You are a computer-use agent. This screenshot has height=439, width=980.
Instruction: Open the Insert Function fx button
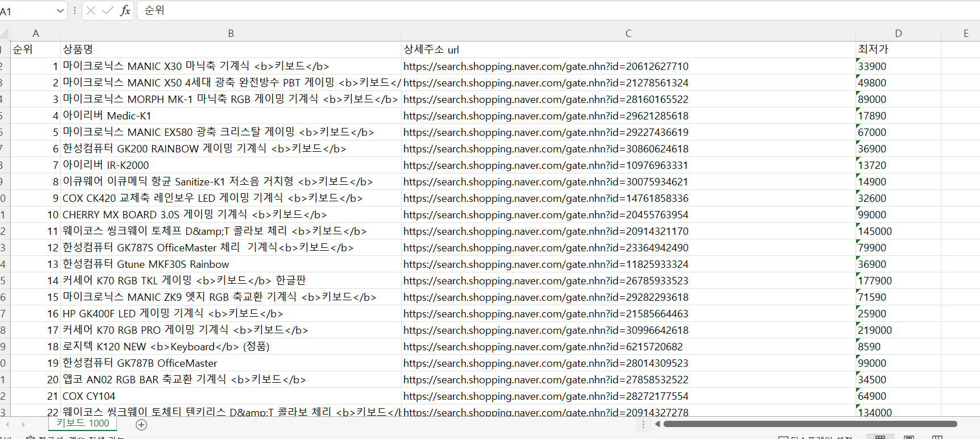(125, 10)
